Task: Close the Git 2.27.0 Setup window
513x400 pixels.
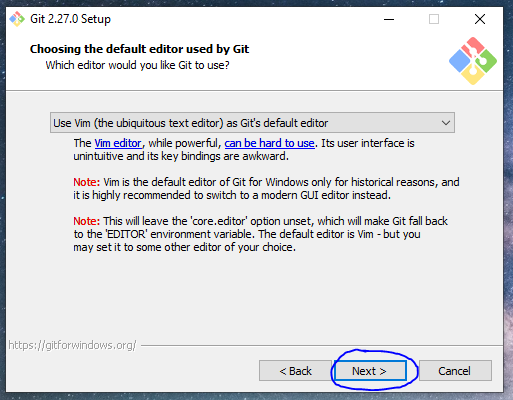Action: (x=480, y=19)
